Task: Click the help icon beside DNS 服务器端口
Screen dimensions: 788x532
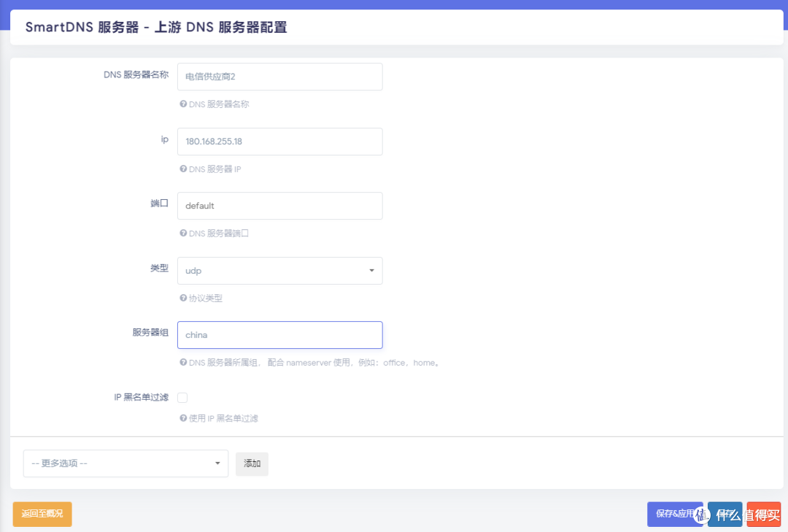Action: pos(183,234)
